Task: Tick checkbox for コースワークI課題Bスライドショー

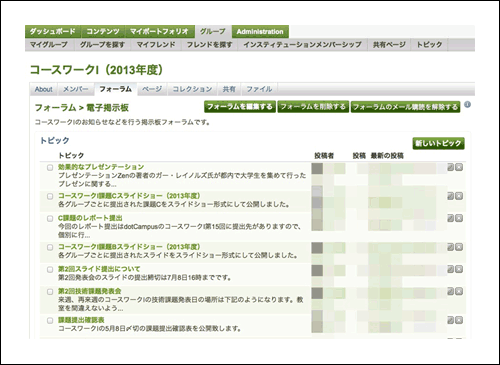Action: click(50, 247)
